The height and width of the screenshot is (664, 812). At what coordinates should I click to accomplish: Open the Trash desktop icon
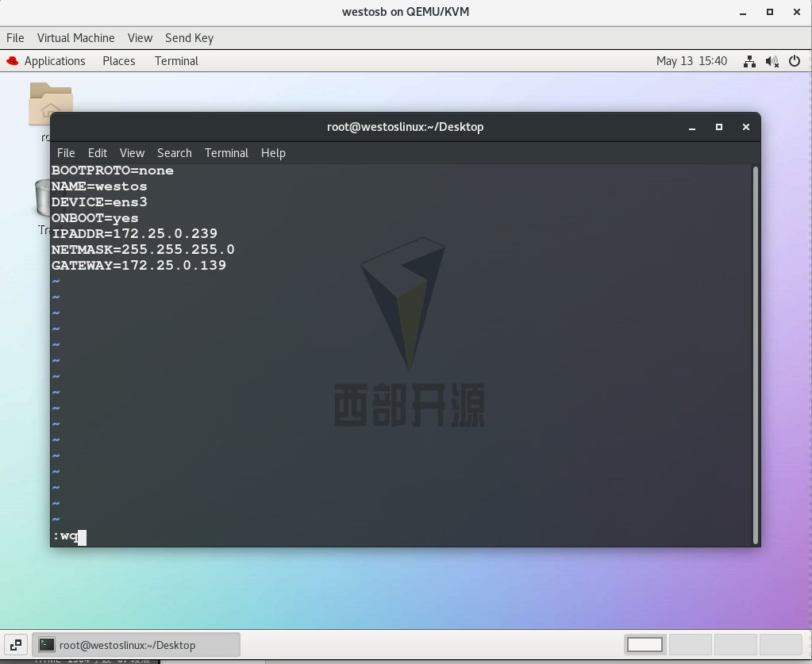point(42,198)
